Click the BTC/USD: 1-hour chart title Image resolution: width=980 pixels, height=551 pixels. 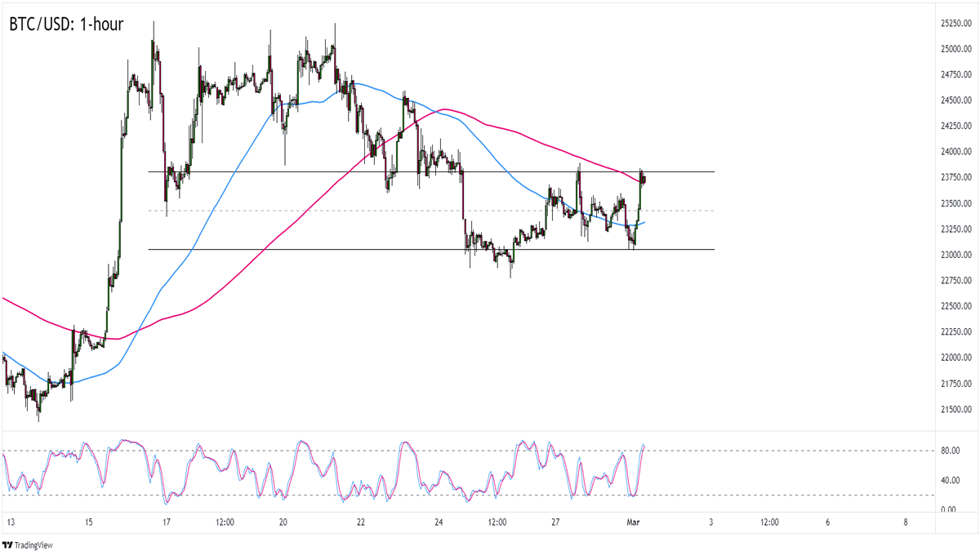click(66, 25)
